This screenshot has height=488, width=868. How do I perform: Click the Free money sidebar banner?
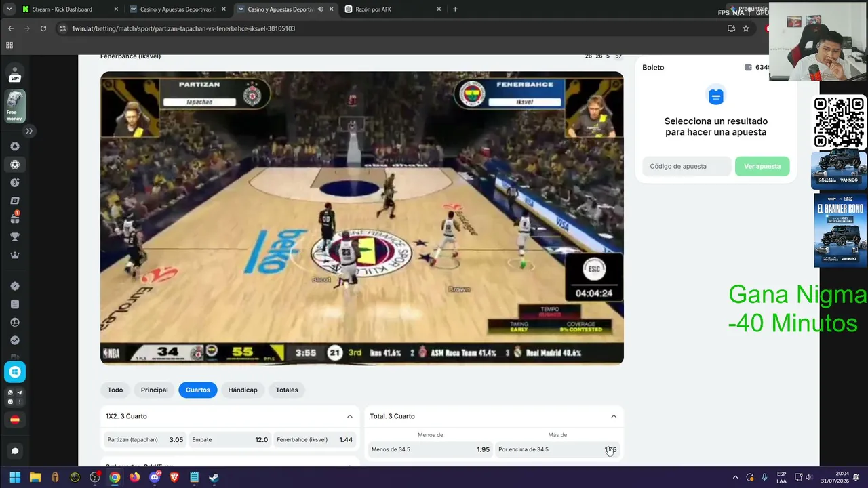[15, 106]
